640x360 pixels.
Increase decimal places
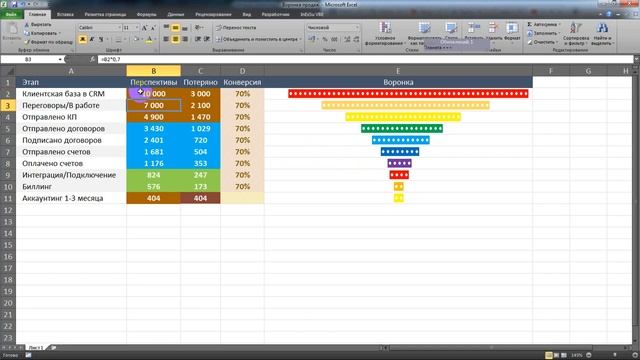pos(347,39)
